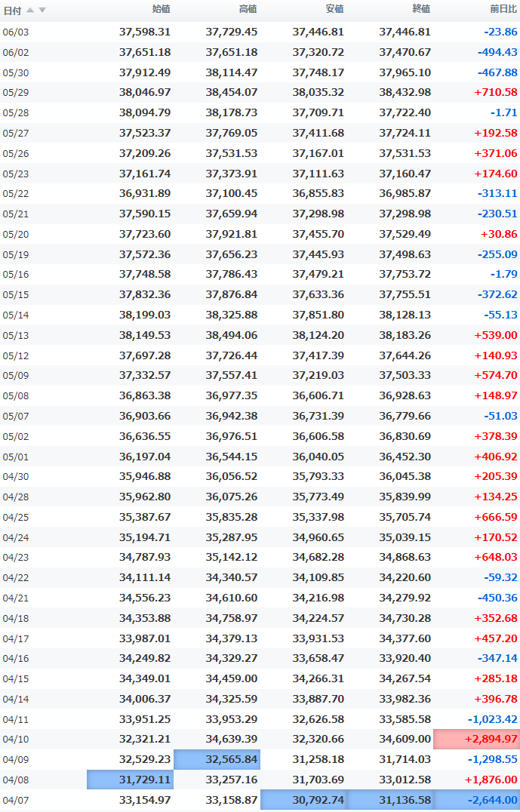Image resolution: width=520 pixels, height=812 pixels.
Task: Select the 04/28 date cell
Action: click(16, 497)
